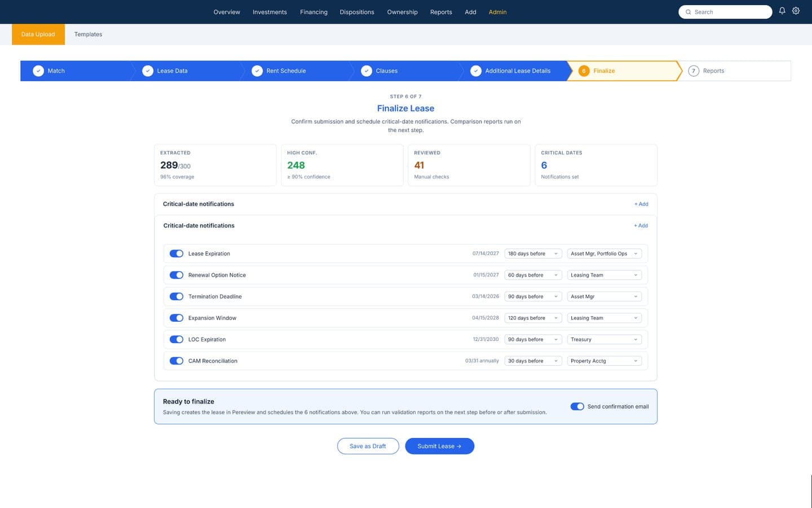Open the Ownership menu item
This screenshot has height=508, width=812.
click(x=402, y=12)
